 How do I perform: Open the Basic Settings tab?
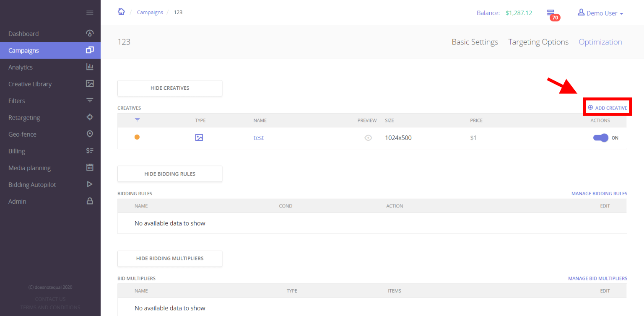tap(475, 42)
